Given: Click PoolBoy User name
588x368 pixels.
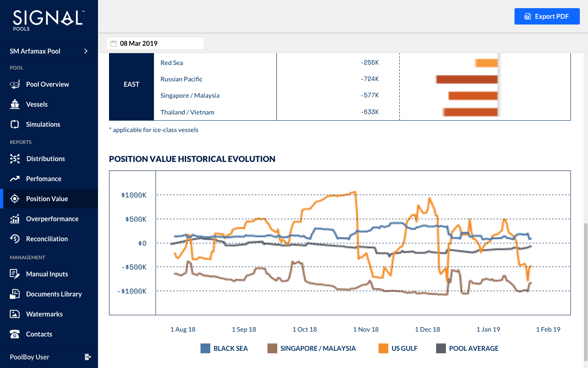Looking at the screenshot, I should coord(29,357).
